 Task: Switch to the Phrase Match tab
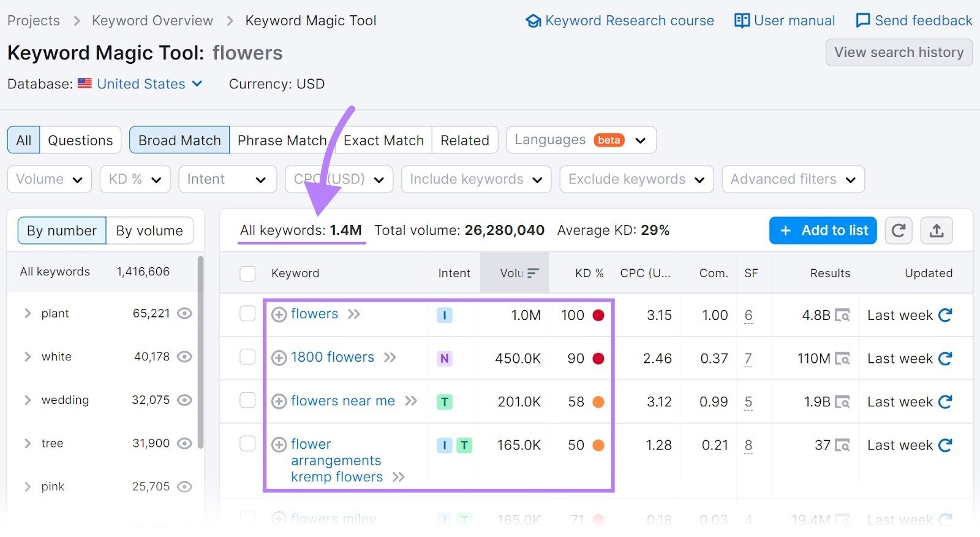282,140
